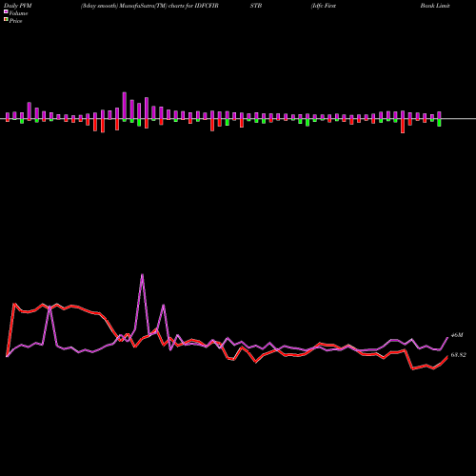Click the 68.82 price end label

coord(459,355)
